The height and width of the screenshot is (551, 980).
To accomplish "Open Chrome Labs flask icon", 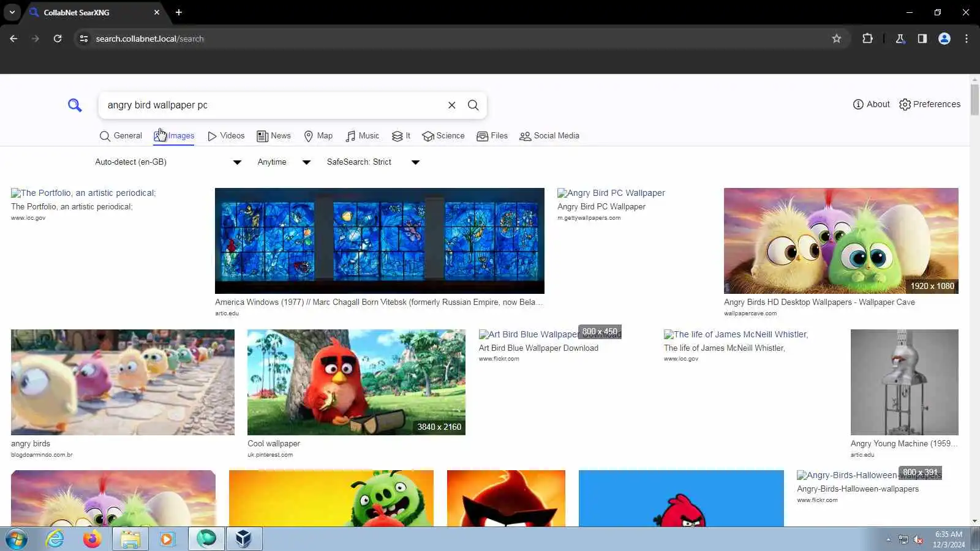I will click(x=900, y=39).
